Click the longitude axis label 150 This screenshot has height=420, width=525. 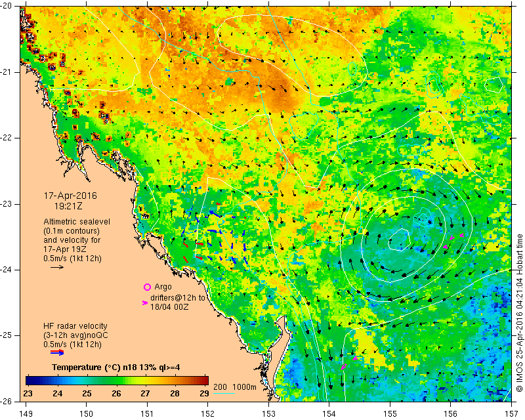coord(87,415)
